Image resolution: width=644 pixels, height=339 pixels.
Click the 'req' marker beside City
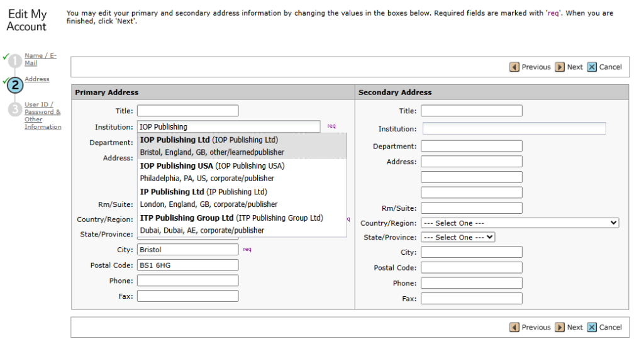[247, 250]
